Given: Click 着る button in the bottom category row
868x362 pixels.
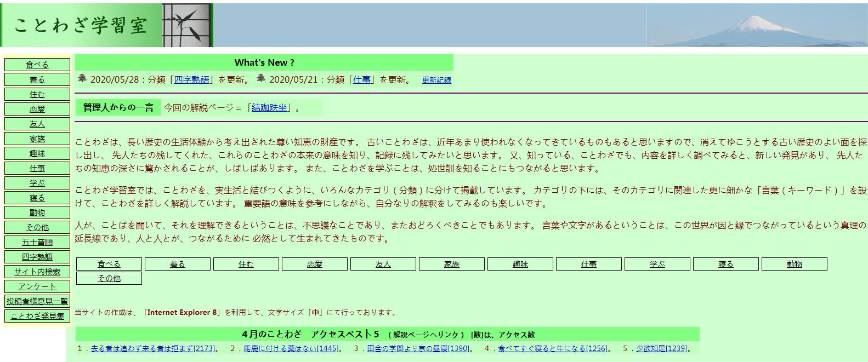Looking at the screenshot, I should click(178, 264).
